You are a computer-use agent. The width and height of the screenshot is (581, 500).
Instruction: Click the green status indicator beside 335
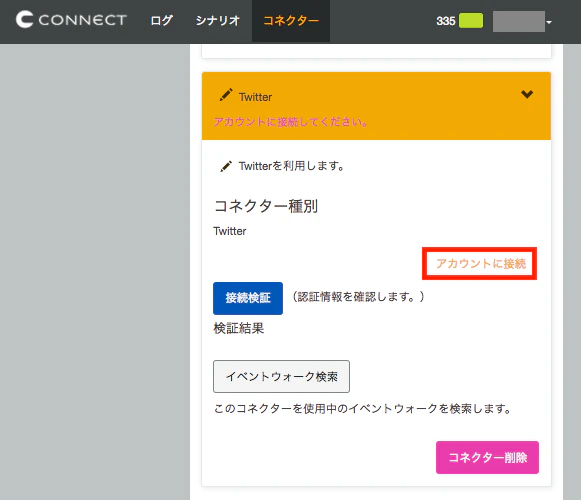471,20
